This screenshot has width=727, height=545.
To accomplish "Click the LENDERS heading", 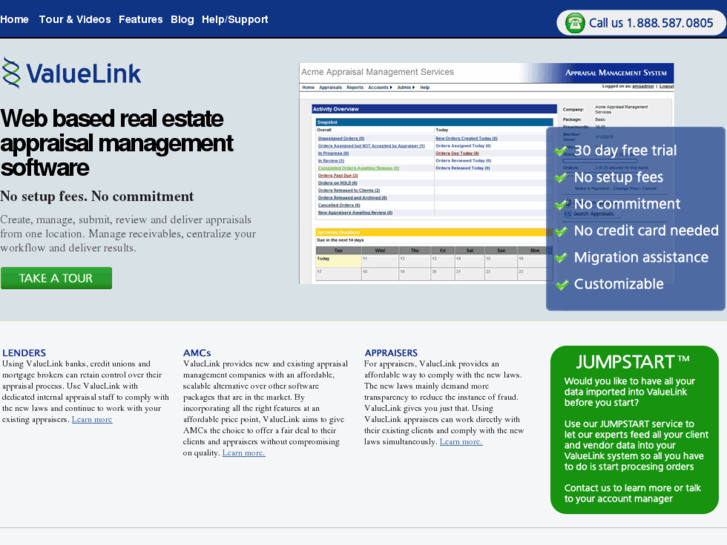I will coord(24,353).
